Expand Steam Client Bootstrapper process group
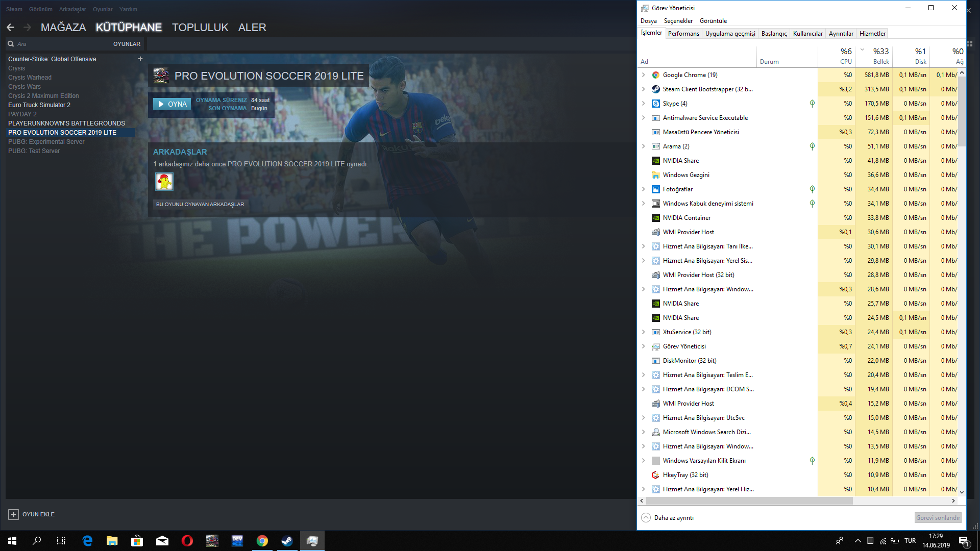The height and width of the screenshot is (551, 980). point(644,89)
